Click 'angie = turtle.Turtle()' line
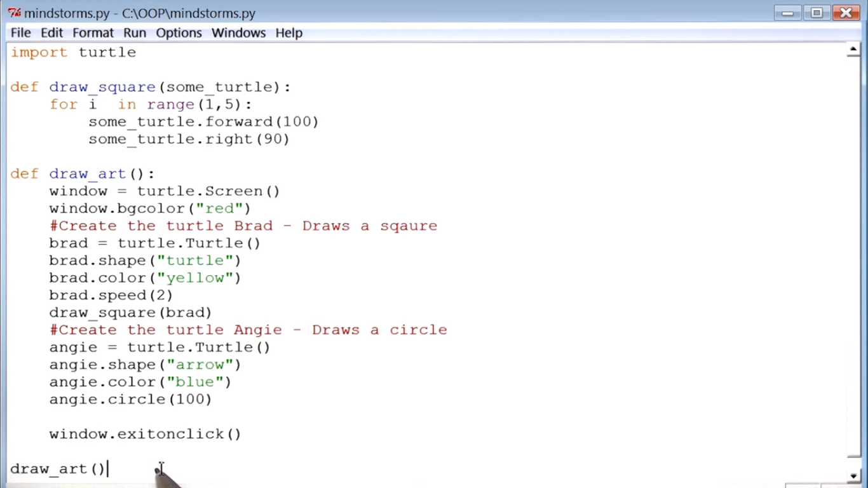Screen dimensions: 868x488 click(159, 348)
